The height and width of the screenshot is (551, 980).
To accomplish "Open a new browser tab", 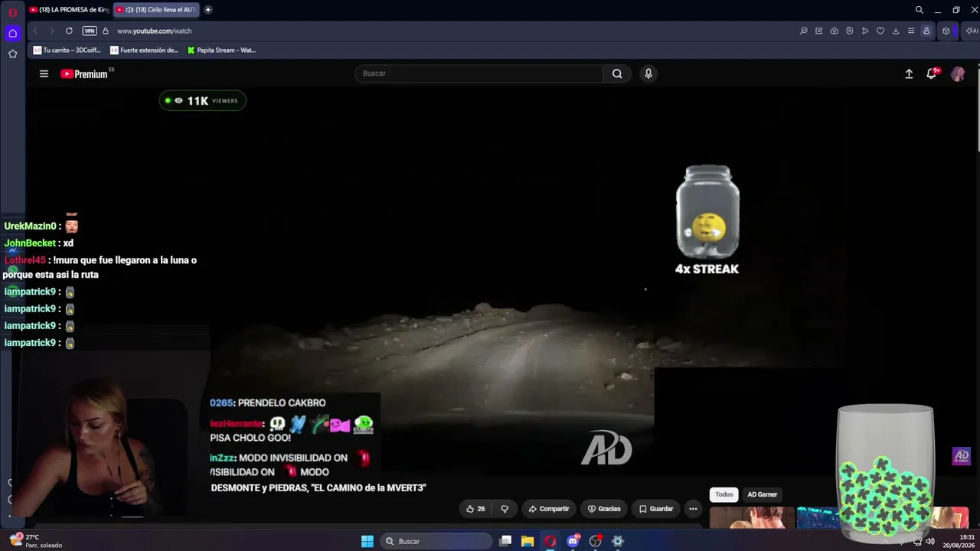I will [x=207, y=10].
